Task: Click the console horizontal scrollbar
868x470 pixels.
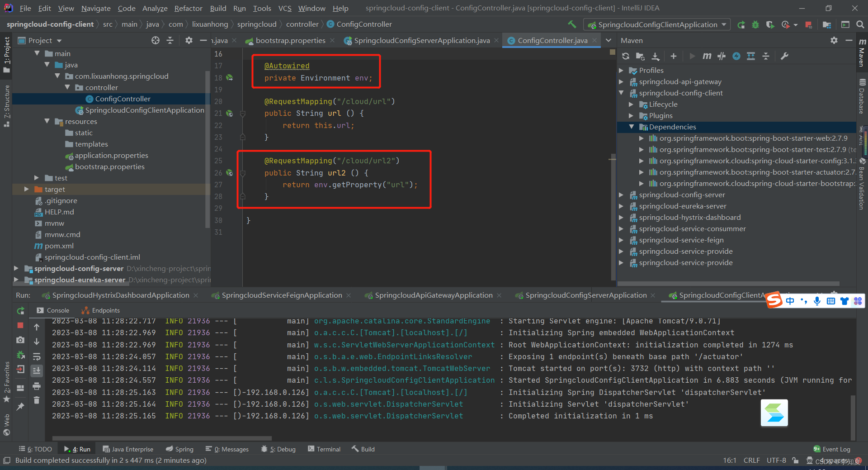Action: click(162, 438)
